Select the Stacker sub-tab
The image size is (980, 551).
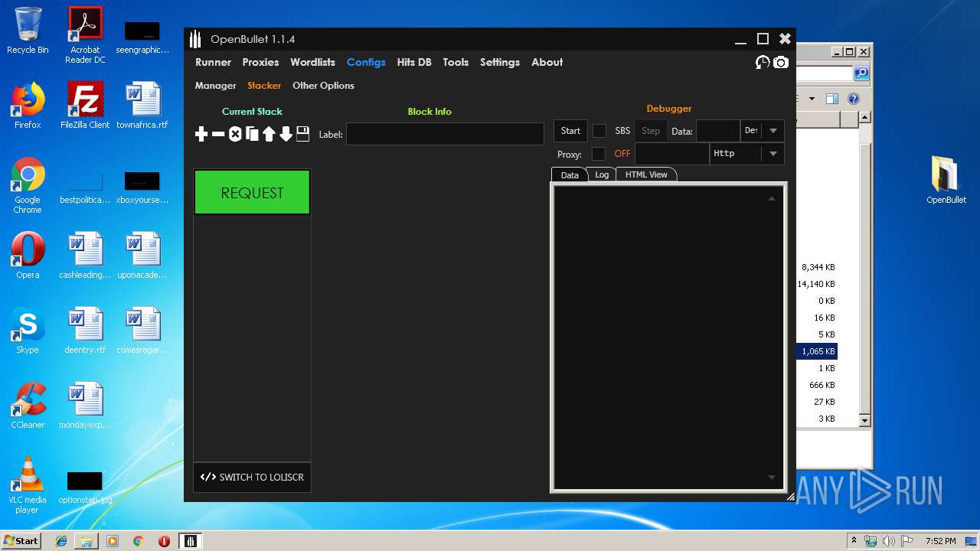click(x=264, y=86)
